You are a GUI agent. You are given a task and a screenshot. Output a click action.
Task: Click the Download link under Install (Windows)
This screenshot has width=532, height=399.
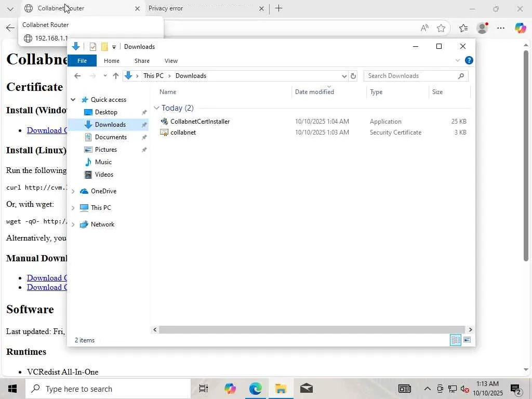(47, 130)
